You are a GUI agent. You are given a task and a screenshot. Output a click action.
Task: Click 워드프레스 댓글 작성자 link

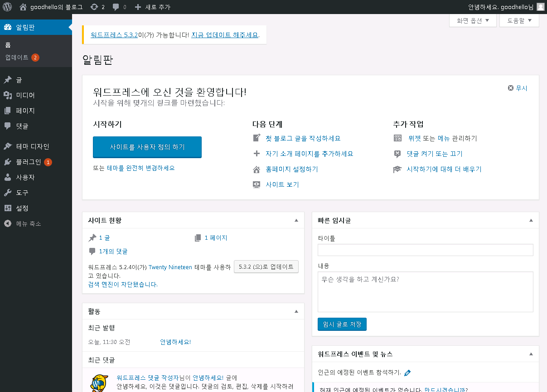148,377
